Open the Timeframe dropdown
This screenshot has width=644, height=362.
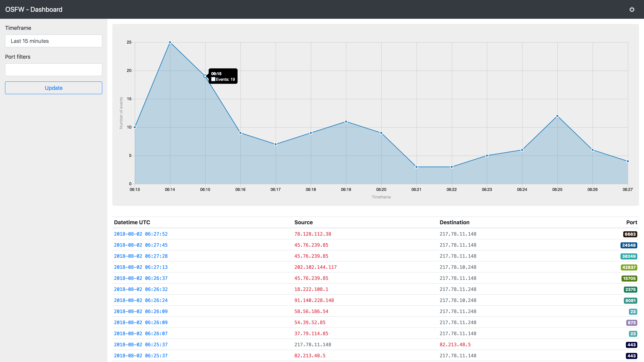(53, 41)
